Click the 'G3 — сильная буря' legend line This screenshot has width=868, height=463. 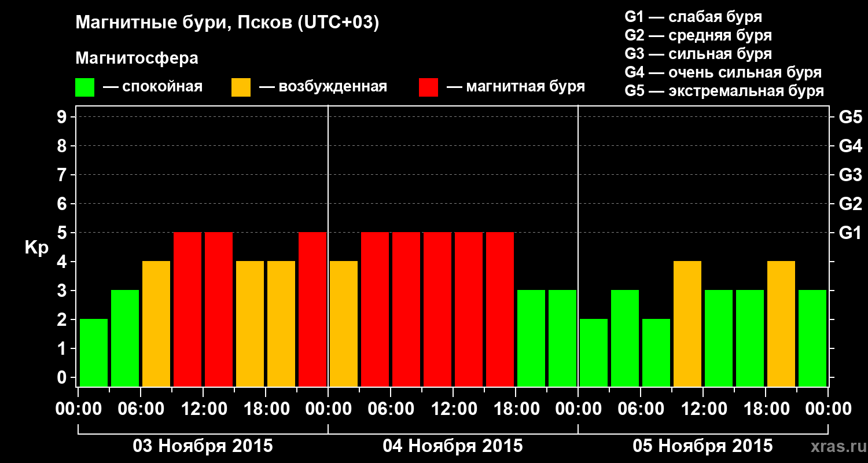coord(698,54)
